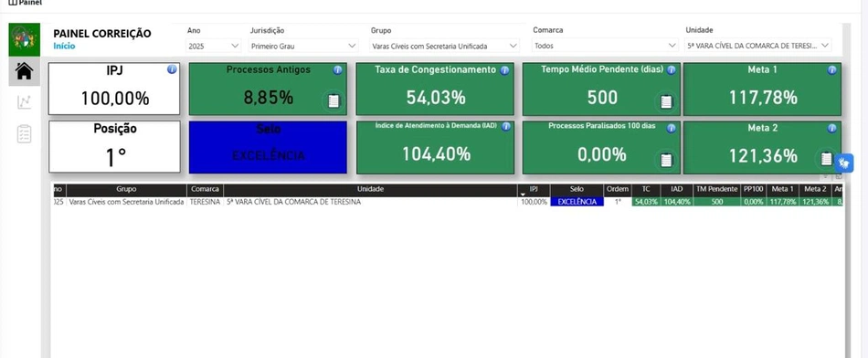Open details clipboard on Processos Antigos card

[333, 101]
